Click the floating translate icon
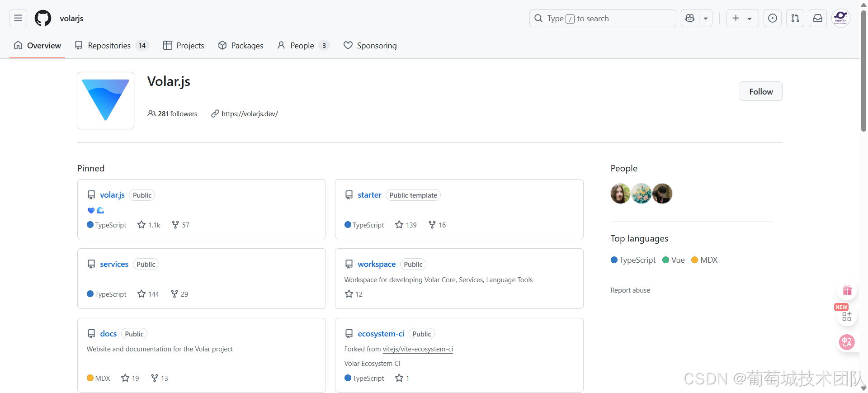Screen dimensions: 868x393 847,342
